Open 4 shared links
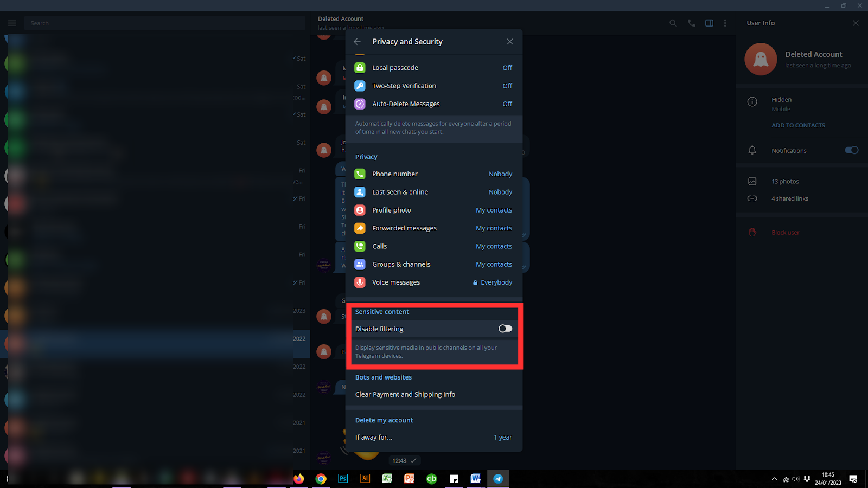Viewport: 868px width, 488px height. tap(790, 198)
